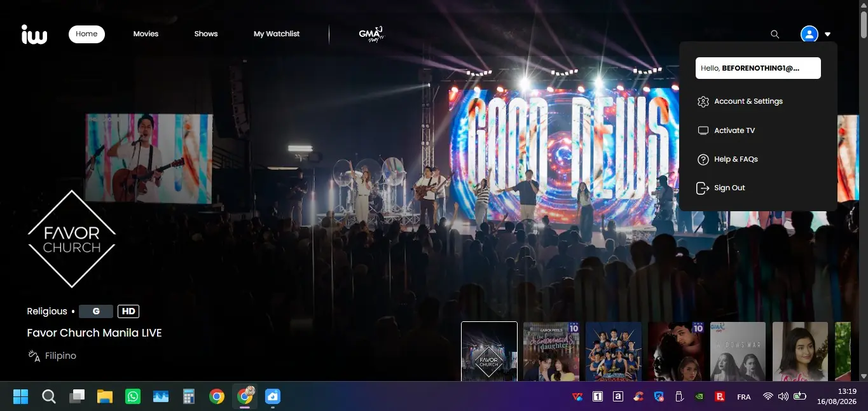
Task: Collapse the profile menu arrow
Action: click(827, 34)
